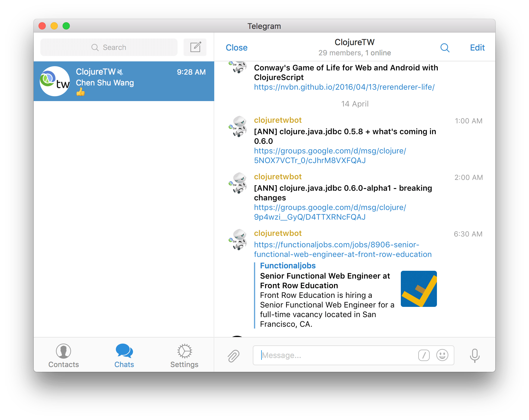The image size is (529, 420).
Task: Click clojuretwbot name on 2:00 AM message
Action: point(278,177)
